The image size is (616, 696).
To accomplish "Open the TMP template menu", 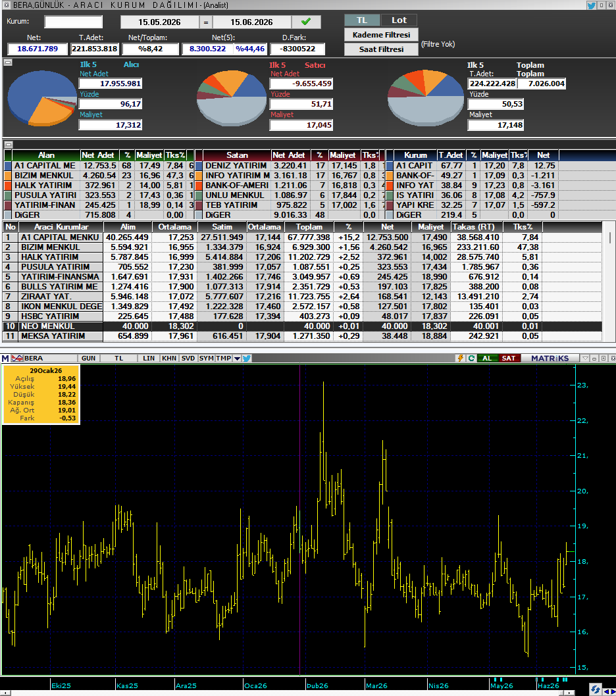I will [x=223, y=359].
